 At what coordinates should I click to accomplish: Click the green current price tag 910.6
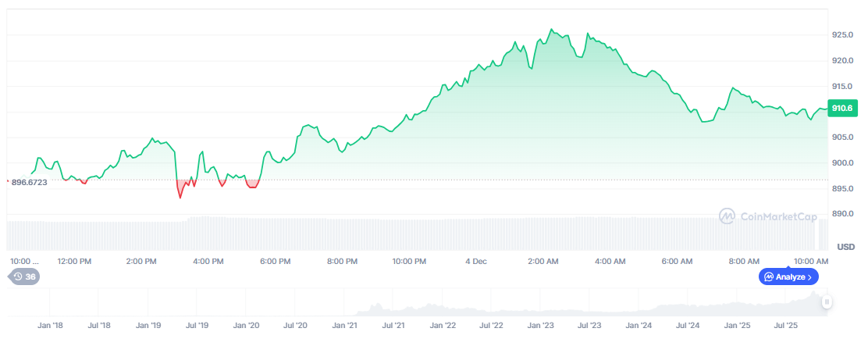pos(841,108)
